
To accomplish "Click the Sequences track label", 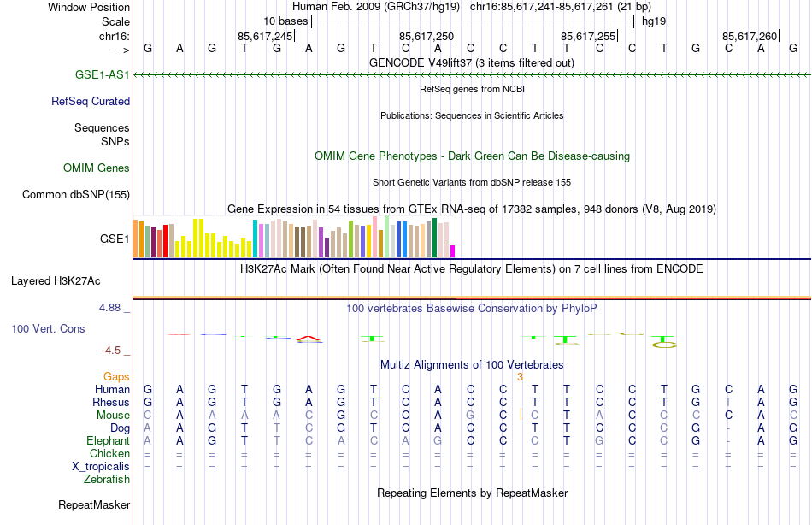I will [102, 127].
